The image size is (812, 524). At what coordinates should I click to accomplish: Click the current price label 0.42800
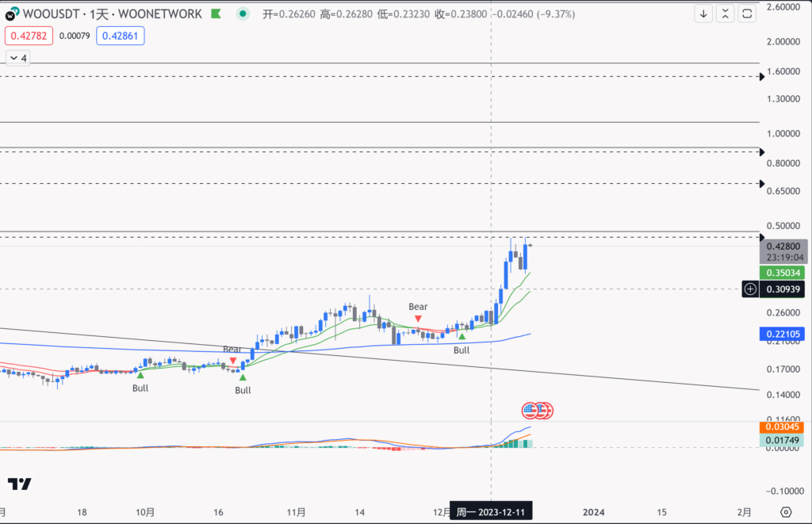pos(783,247)
